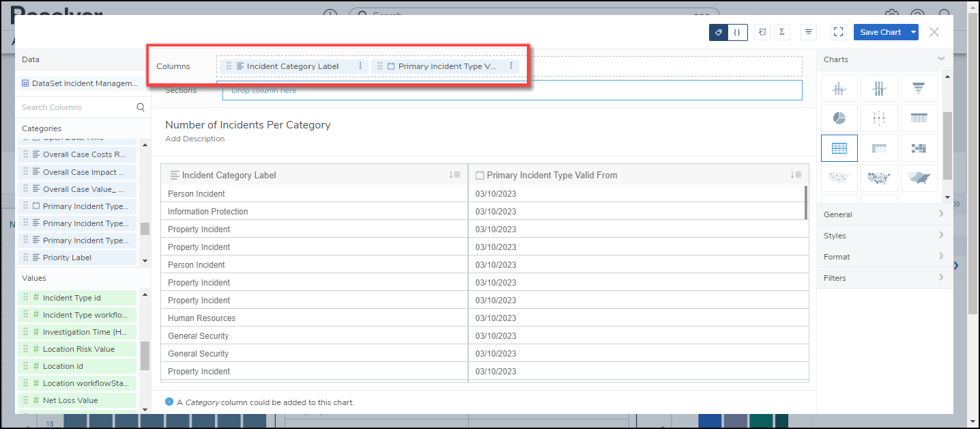Viewport: 980px width, 429px height.
Task: Select the Incident Type id value
Action: tap(78, 298)
